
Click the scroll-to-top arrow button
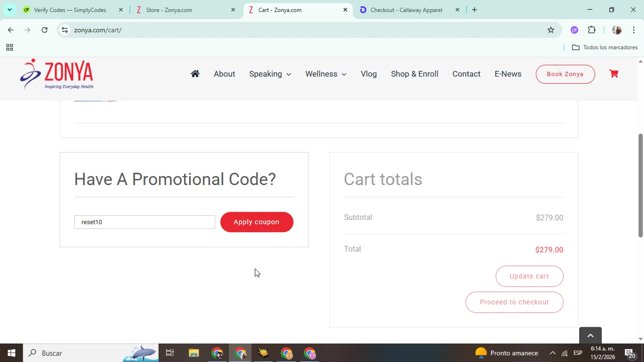pos(590,335)
